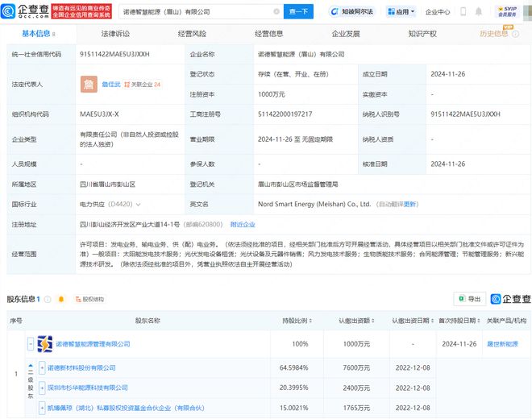Search with the 查一下 button
This screenshot has width=532, height=419.
pos(298,11)
